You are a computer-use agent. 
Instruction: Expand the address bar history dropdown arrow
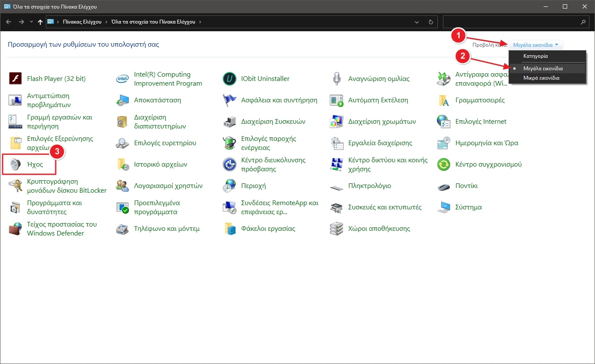coord(417,22)
